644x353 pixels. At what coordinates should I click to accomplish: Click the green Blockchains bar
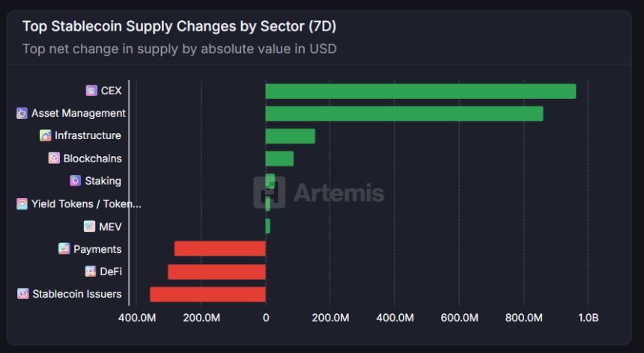[x=279, y=159]
